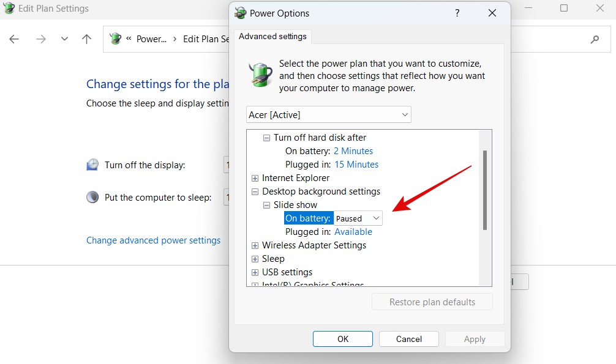This screenshot has width=616, height=364.
Task: Collapse the Slide show node
Action: click(x=266, y=205)
